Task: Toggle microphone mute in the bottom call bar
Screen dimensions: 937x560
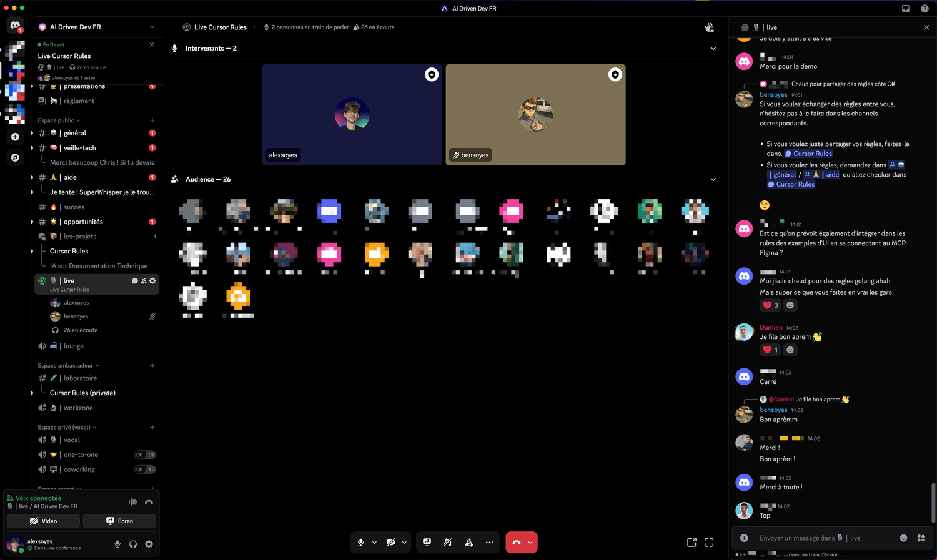Action: coord(360,542)
